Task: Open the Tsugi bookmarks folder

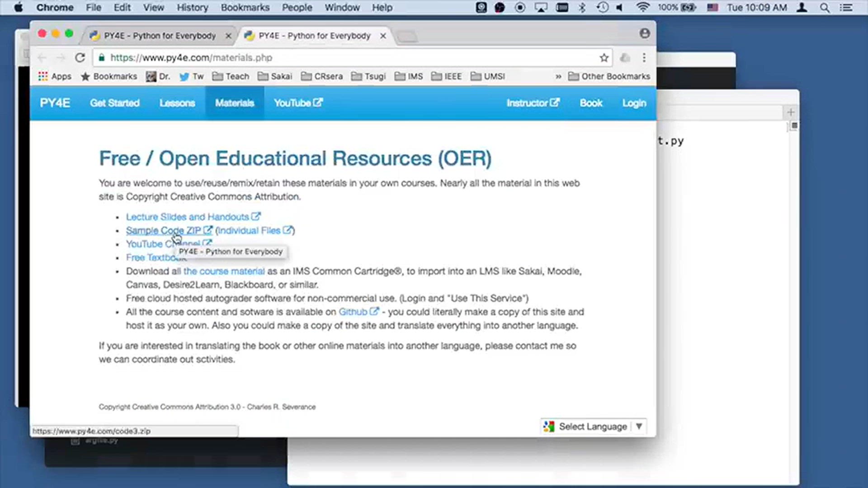Action: click(x=368, y=76)
